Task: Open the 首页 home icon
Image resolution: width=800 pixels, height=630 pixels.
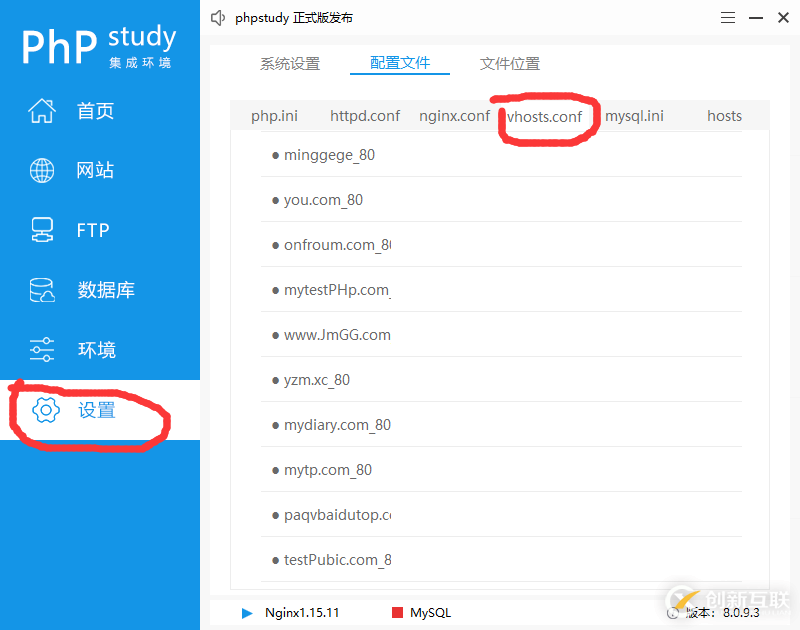Action: [42, 111]
